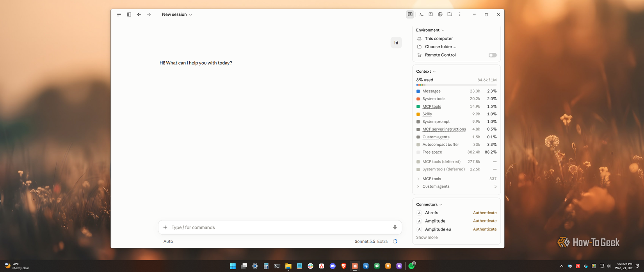Image resolution: width=644 pixels, height=272 pixels.
Task: Click the plus attach icon in message box
Action: [x=165, y=227]
